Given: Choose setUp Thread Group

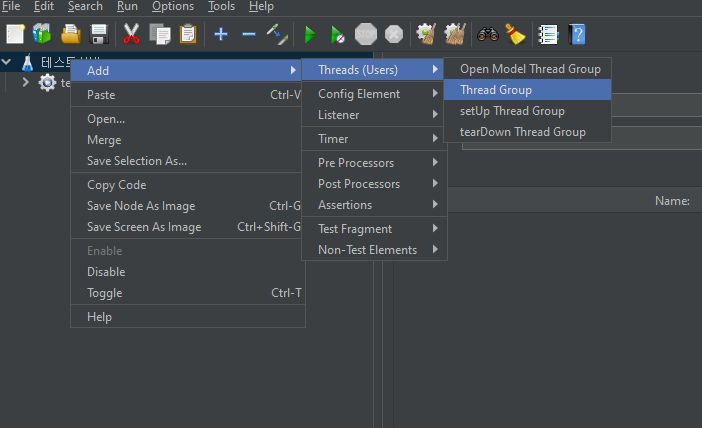Looking at the screenshot, I should pos(527,111).
